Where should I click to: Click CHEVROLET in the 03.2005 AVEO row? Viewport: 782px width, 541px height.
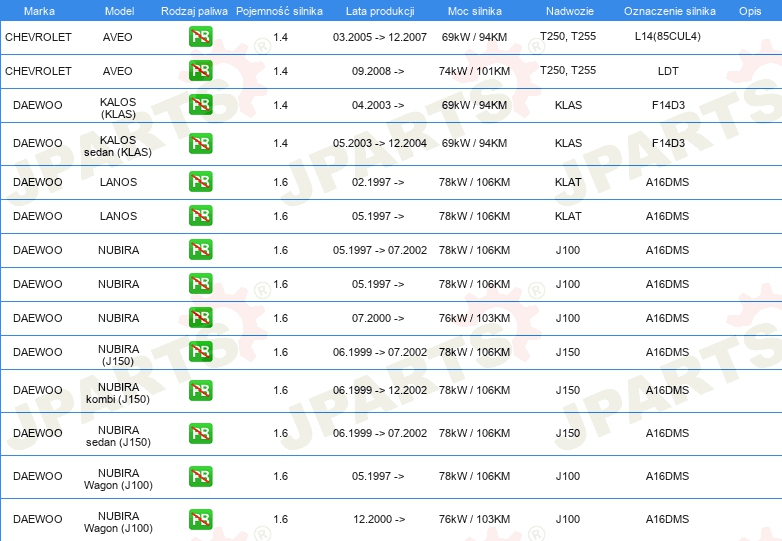tap(38, 37)
